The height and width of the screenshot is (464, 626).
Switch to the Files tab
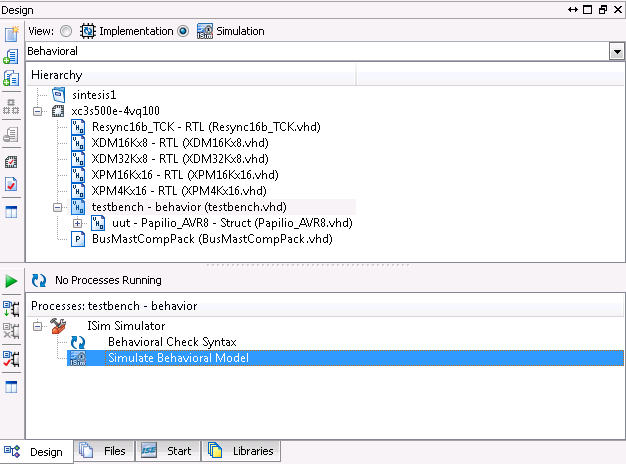click(x=104, y=451)
